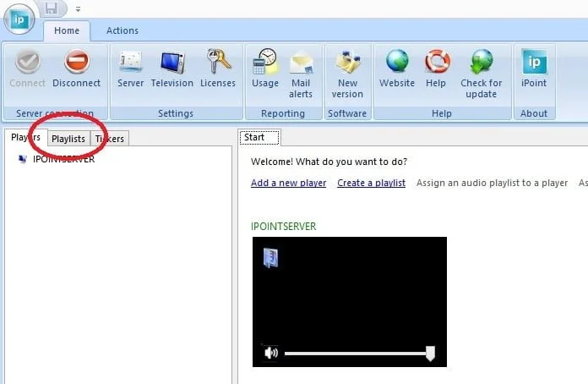Click the black player preview screen
This screenshot has height=384, width=588.
(350, 302)
